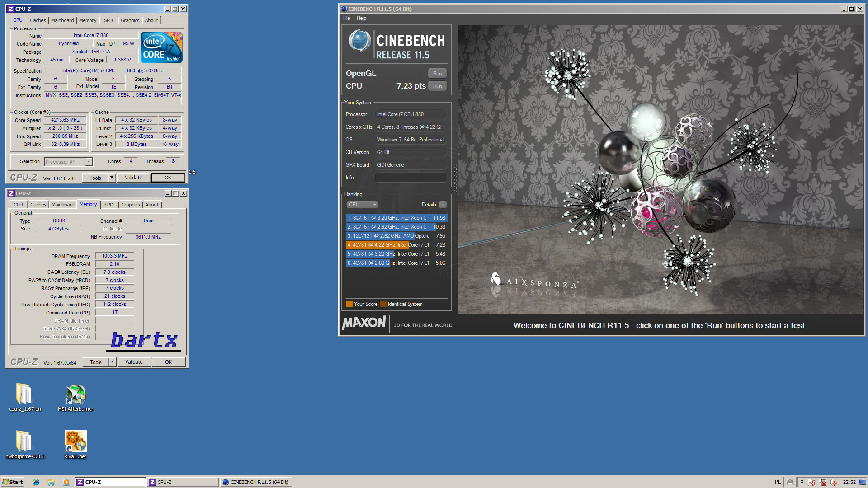
Task: Click Validate in top CPU-Z window
Action: pyautogui.click(x=134, y=178)
